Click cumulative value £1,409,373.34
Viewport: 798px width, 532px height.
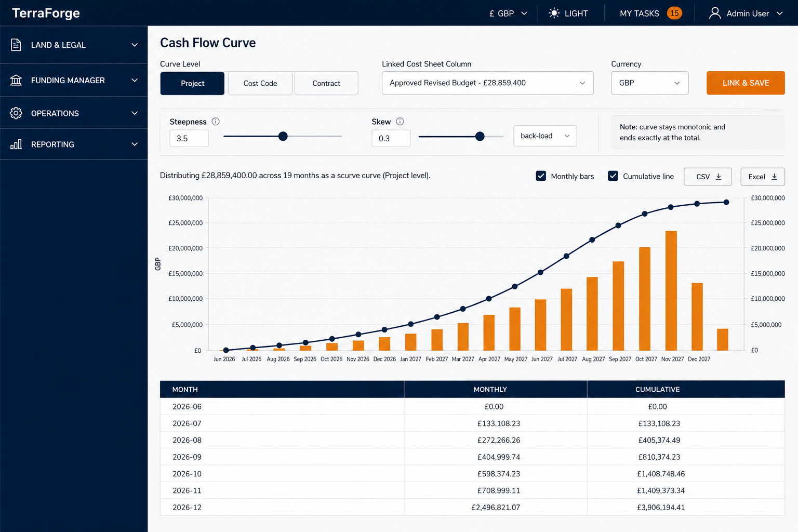661,490
